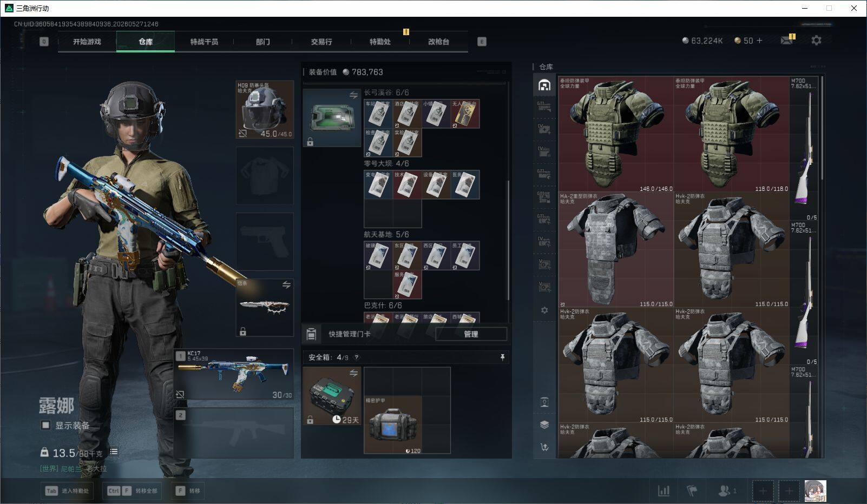Open the settings gear in top bar
This screenshot has height=504, width=867.
(x=816, y=41)
